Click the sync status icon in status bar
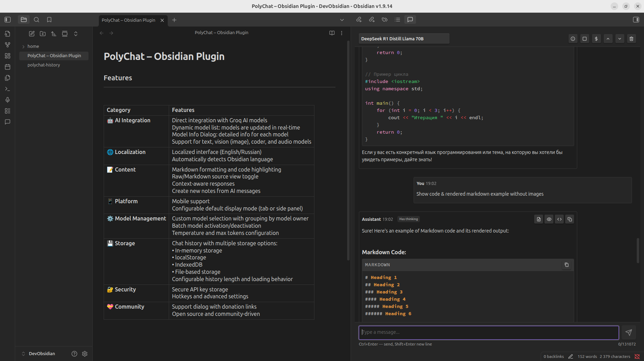Viewport: 644px width, 361px height. (x=637, y=357)
